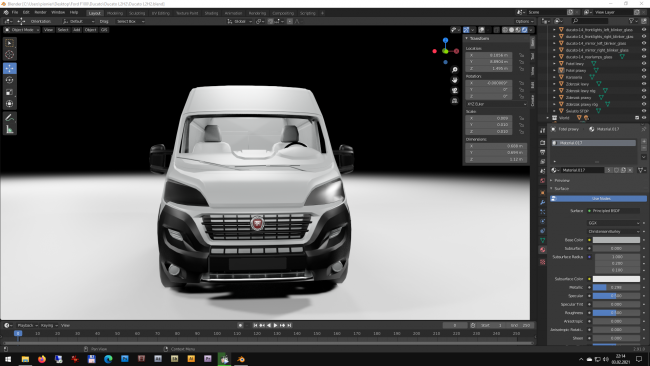The width and height of the screenshot is (650, 366).
Task: Toggle camera view with the camera icon
Action: pos(455,90)
